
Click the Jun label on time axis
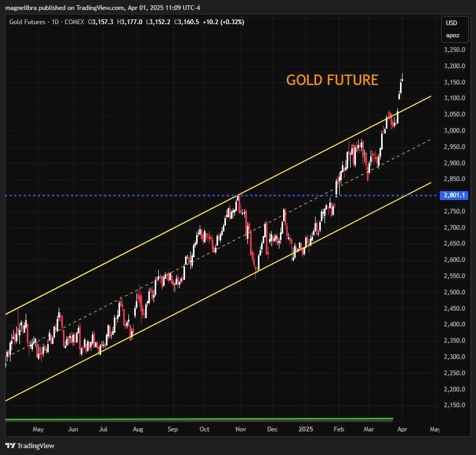[73, 429]
